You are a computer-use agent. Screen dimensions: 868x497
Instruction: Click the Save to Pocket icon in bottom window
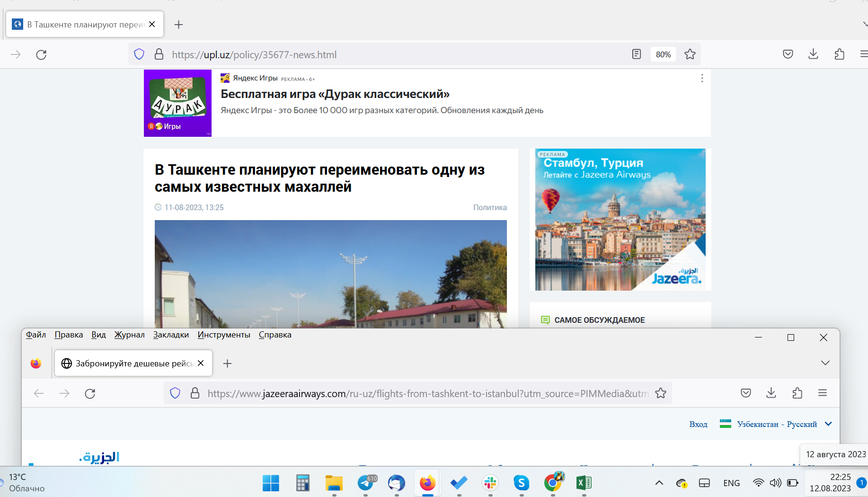click(x=746, y=393)
